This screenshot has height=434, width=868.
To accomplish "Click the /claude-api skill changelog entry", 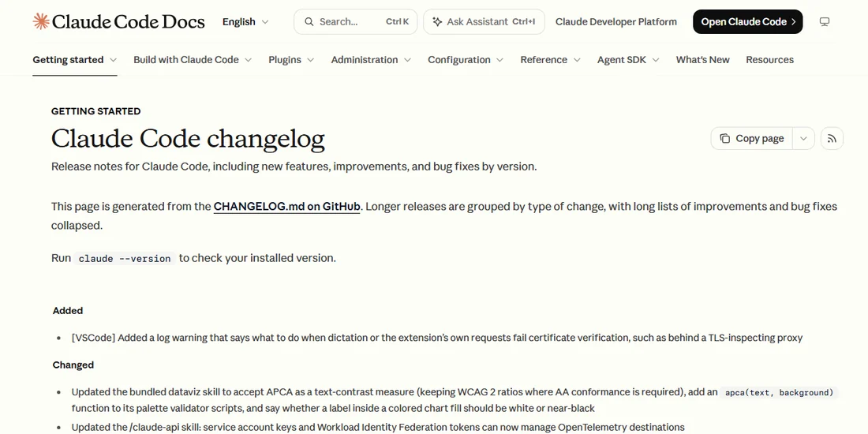I will tap(378, 428).
